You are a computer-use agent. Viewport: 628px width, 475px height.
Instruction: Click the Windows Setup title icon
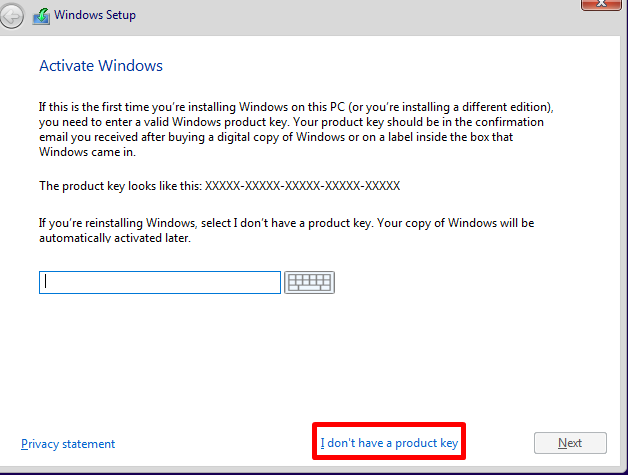coord(41,16)
